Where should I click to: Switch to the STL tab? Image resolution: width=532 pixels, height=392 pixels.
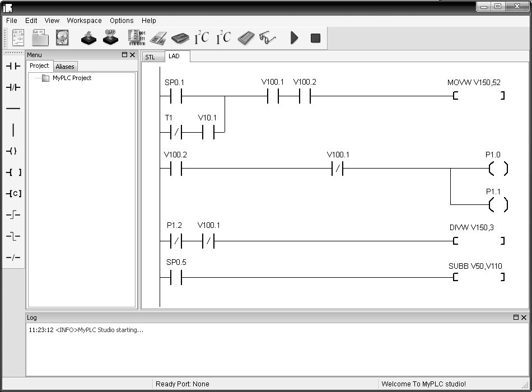coord(150,57)
